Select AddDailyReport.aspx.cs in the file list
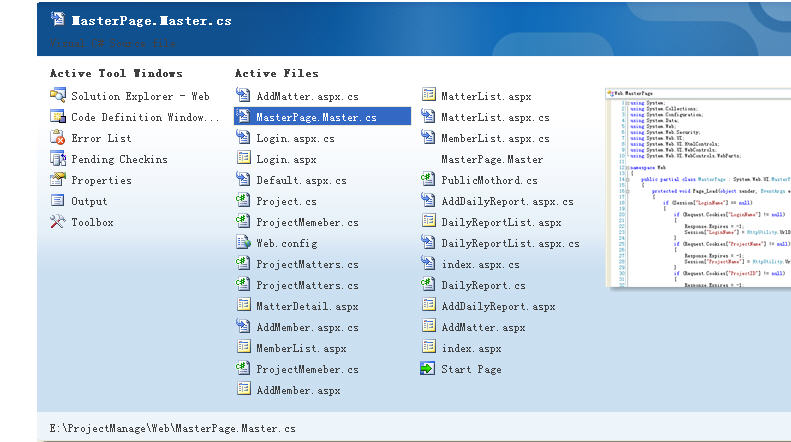The height and width of the screenshot is (442, 791). click(507, 201)
